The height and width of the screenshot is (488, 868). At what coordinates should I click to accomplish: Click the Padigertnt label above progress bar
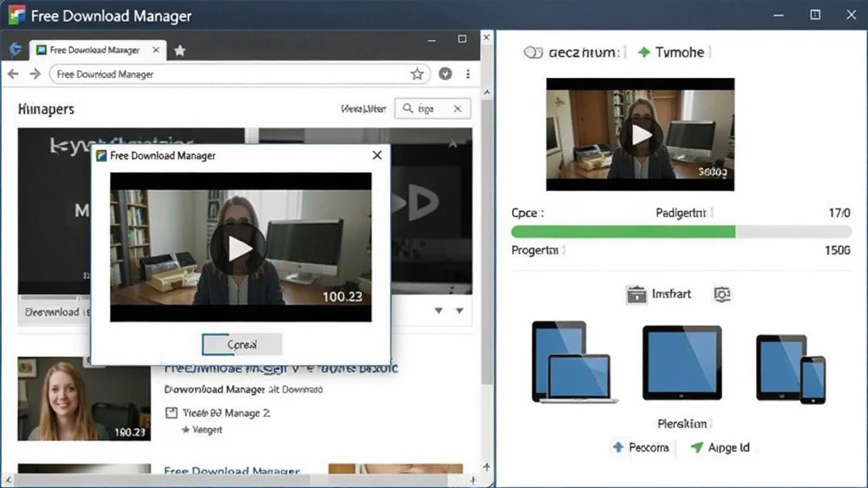681,213
